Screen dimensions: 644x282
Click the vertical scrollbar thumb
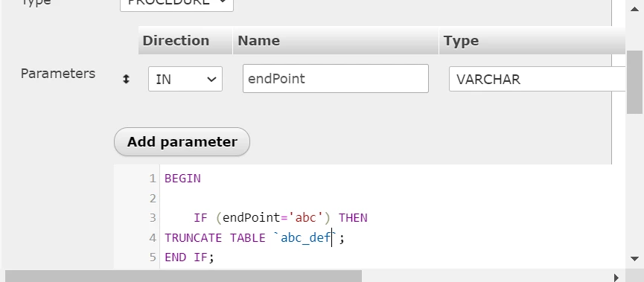[634, 82]
